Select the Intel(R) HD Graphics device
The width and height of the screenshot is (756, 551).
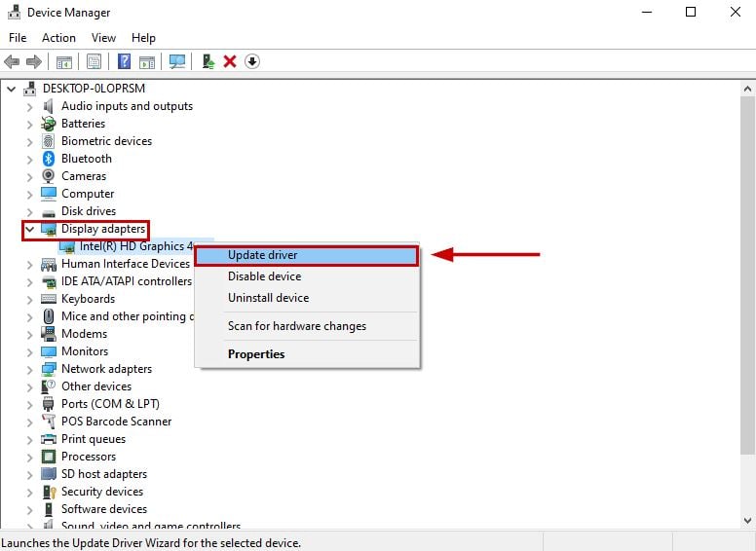(x=135, y=246)
